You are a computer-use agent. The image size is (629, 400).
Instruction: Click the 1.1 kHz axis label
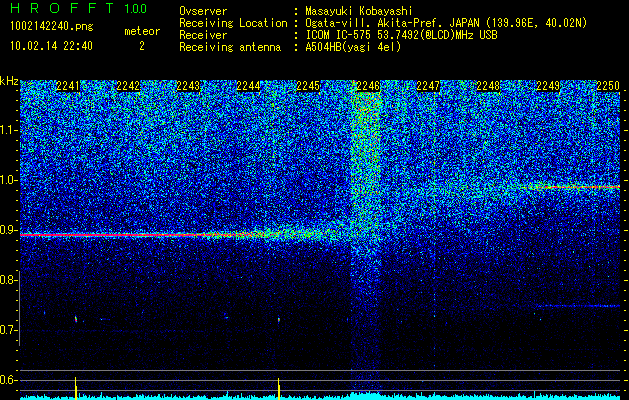(x=9, y=130)
